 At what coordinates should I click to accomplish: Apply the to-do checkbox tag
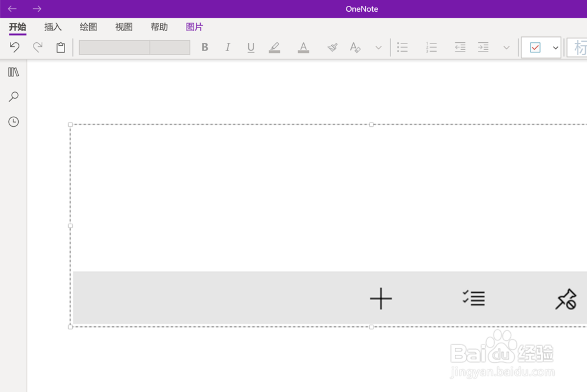pyautogui.click(x=535, y=48)
